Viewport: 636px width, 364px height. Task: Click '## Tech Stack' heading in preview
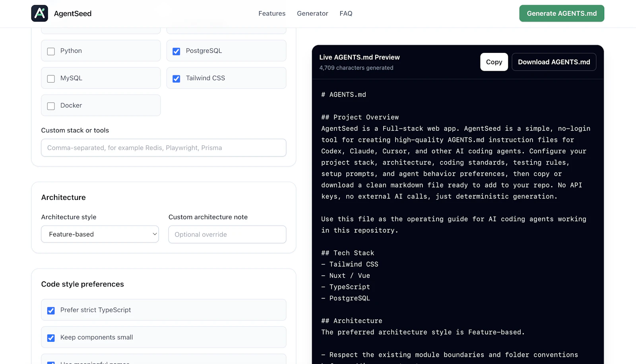pyautogui.click(x=348, y=253)
